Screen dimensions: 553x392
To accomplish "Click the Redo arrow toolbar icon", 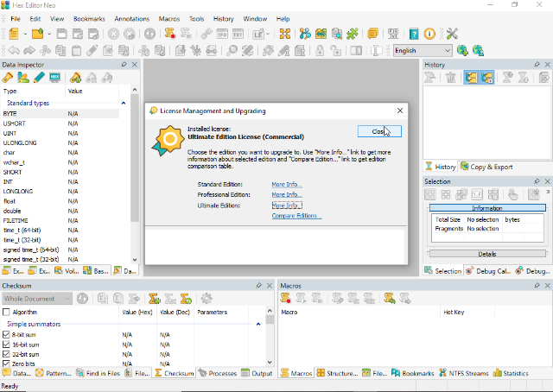I will pos(29,50).
